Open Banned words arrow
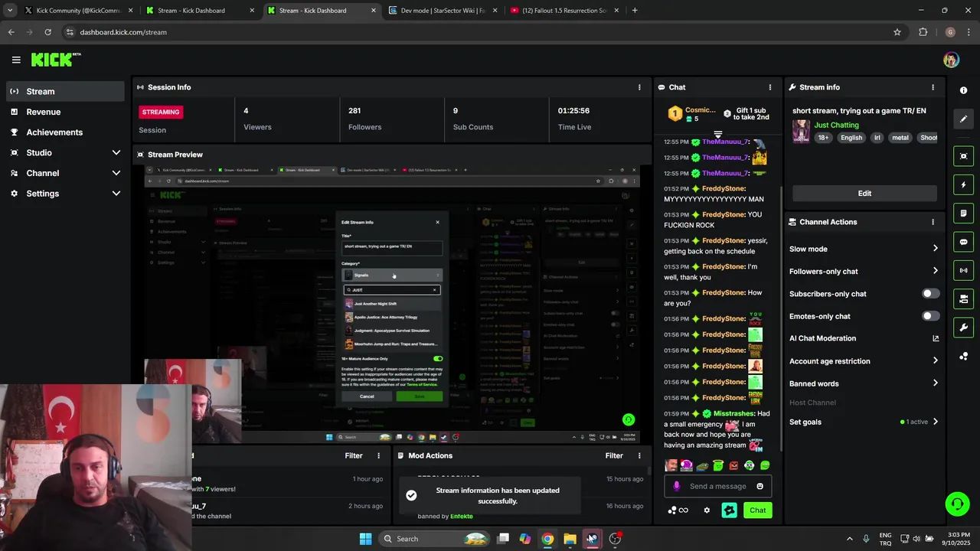Viewport: 980px width, 551px height. (x=935, y=383)
